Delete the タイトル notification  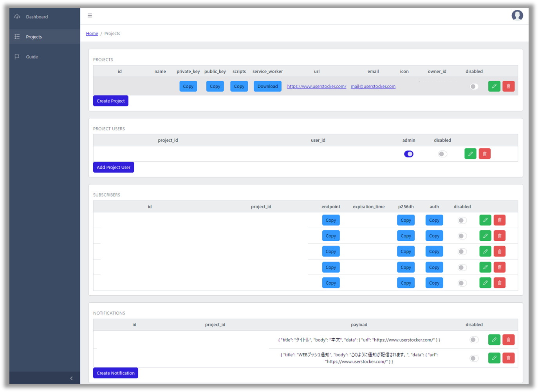coord(508,340)
